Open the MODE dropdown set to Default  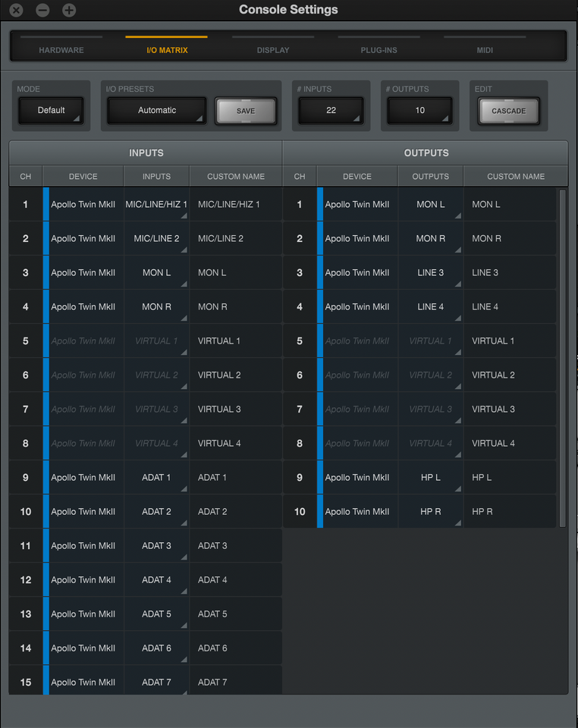pos(51,111)
